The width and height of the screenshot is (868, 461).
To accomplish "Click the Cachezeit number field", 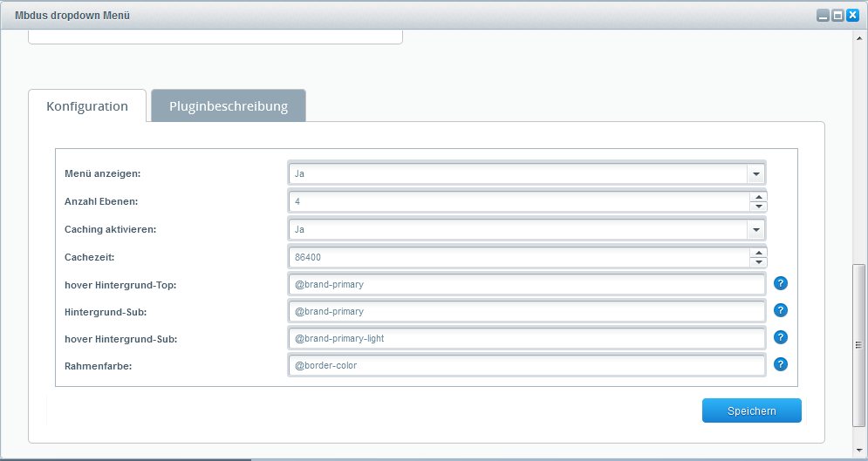I will (x=519, y=256).
